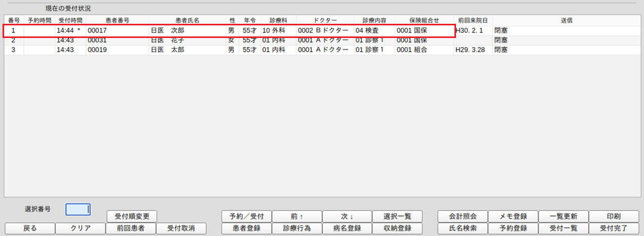
Task: Click the 予約/受付 button
Action: coord(247,216)
